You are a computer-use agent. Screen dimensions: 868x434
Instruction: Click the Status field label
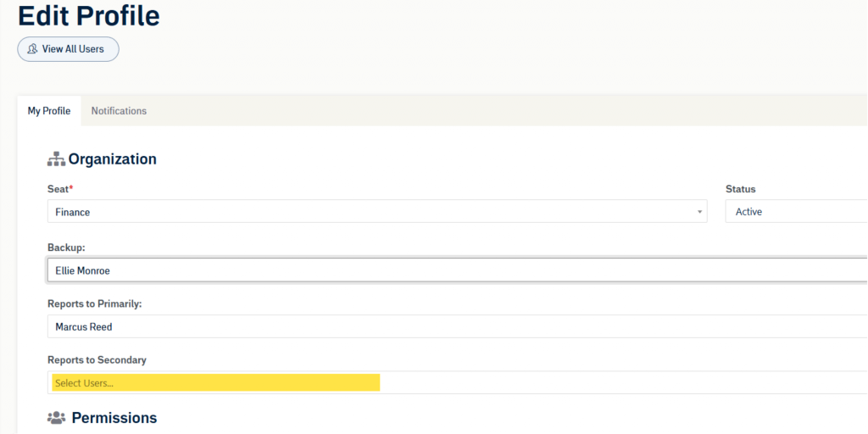point(740,189)
